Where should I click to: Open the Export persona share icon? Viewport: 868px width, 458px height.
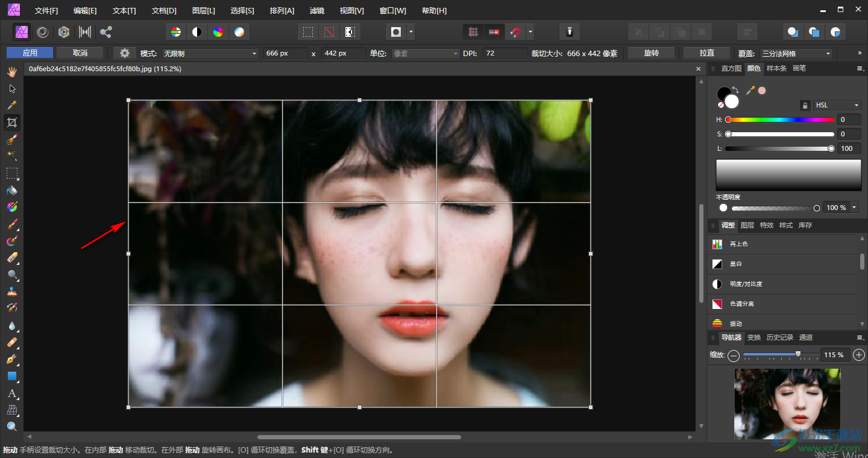coord(106,32)
